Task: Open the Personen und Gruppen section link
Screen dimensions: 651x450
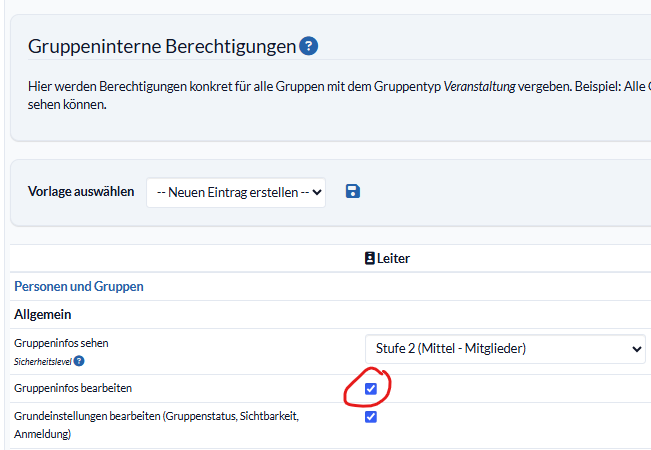Action: coord(79,286)
